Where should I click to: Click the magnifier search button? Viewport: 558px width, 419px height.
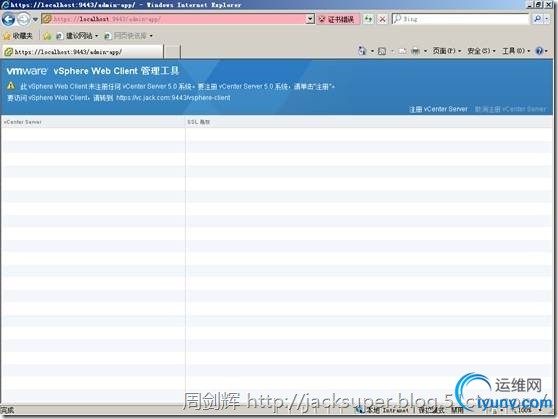pyautogui.click(x=537, y=19)
